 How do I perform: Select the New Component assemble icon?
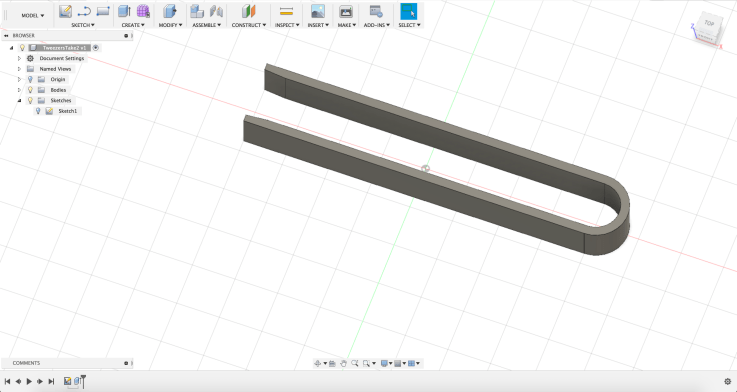pyautogui.click(x=197, y=11)
